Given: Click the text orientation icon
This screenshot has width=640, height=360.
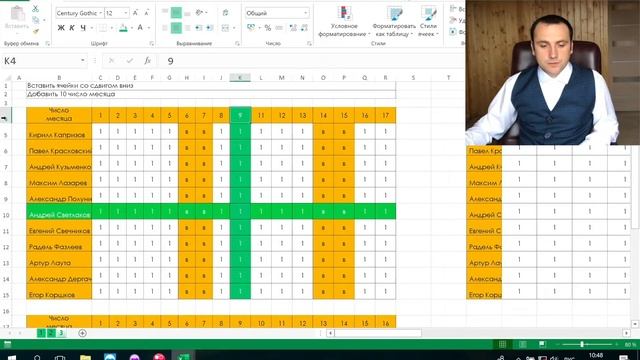Looking at the screenshot, I should (199, 13).
